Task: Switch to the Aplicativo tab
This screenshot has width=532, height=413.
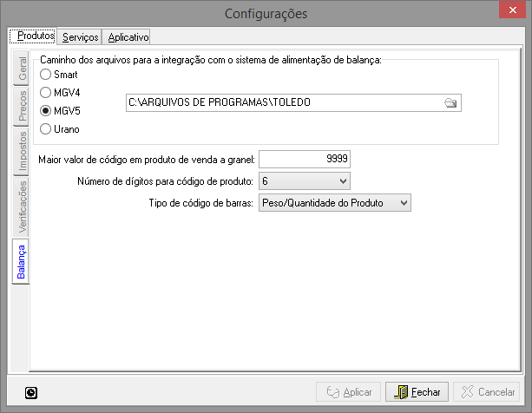Action: [128, 37]
